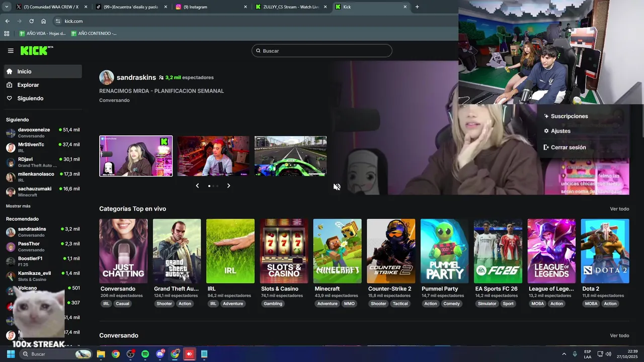Select the red-lit streamer thumbnail in the carousel
Image resolution: width=644 pixels, height=362 pixels.
(x=213, y=156)
